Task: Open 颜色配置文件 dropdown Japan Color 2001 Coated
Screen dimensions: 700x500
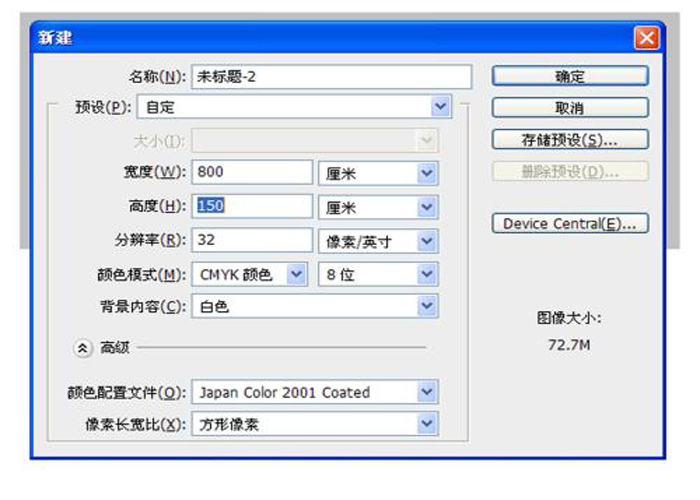Action: click(x=315, y=392)
